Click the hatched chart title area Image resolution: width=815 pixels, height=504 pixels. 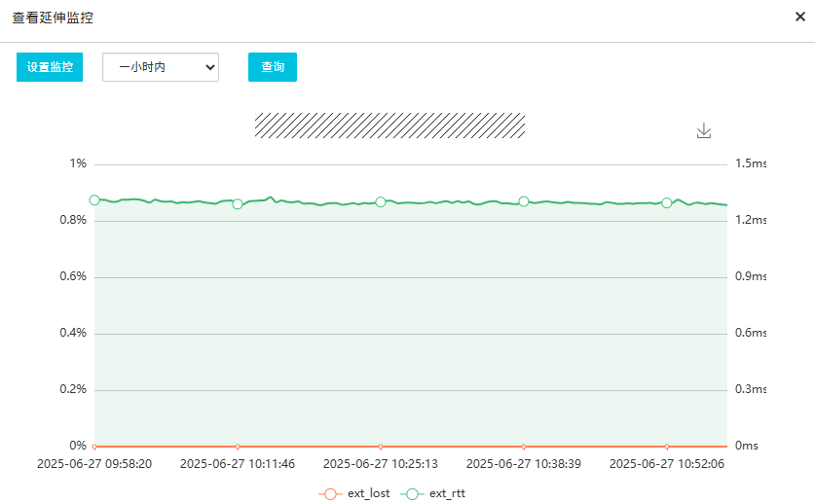click(x=389, y=126)
